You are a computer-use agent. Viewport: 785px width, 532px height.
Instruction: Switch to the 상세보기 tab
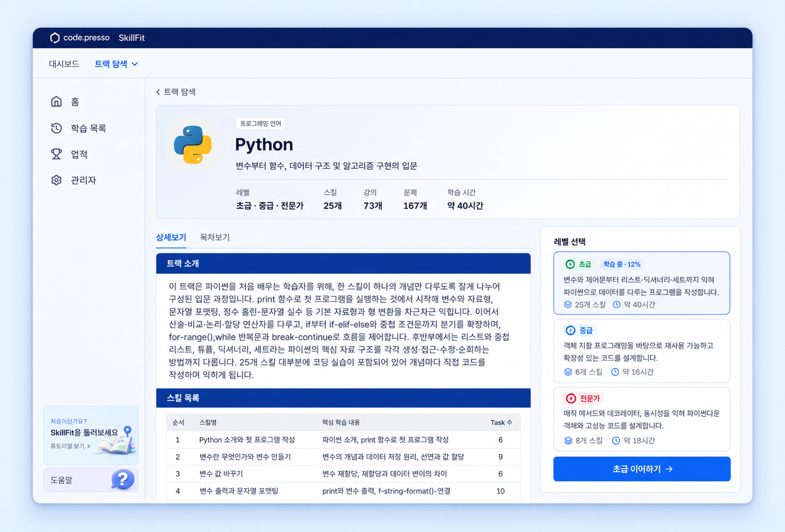[x=171, y=237]
